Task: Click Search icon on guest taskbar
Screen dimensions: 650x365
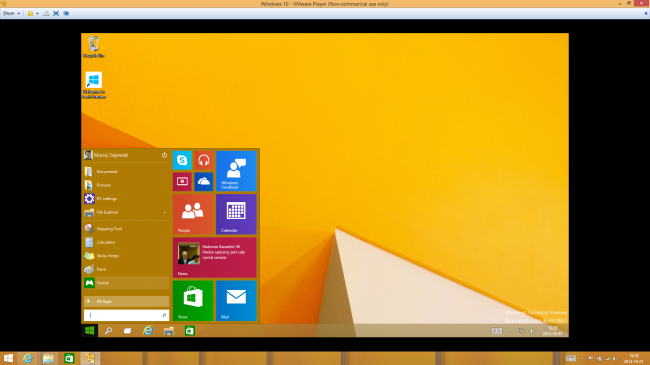Action: point(108,331)
